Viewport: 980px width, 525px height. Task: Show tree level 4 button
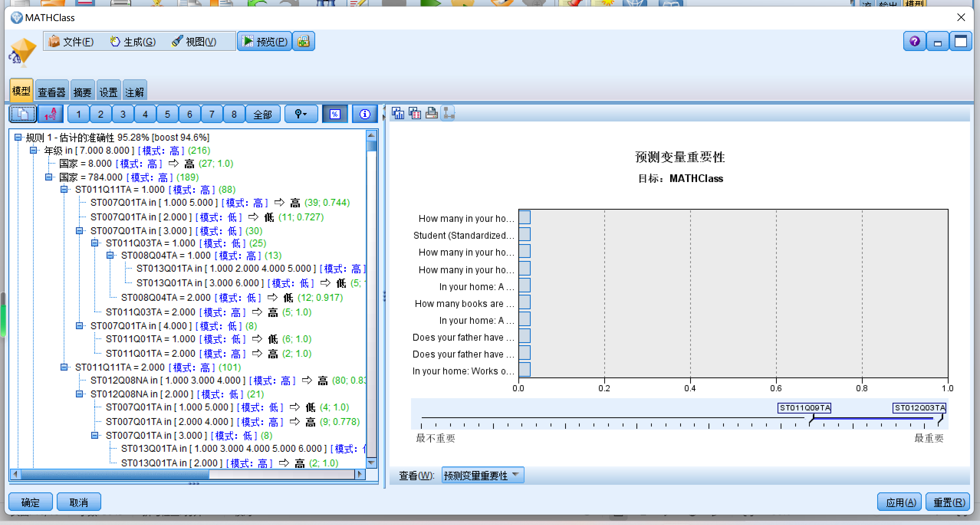tap(145, 114)
